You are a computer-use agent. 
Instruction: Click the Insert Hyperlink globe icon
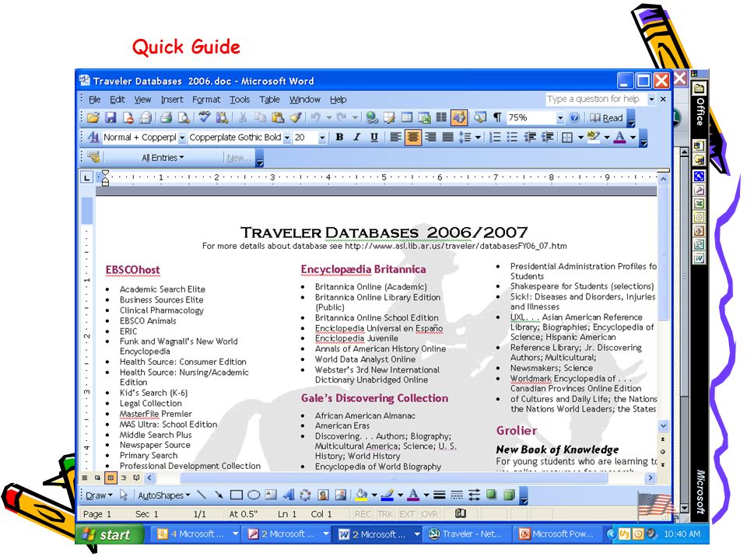point(372,117)
